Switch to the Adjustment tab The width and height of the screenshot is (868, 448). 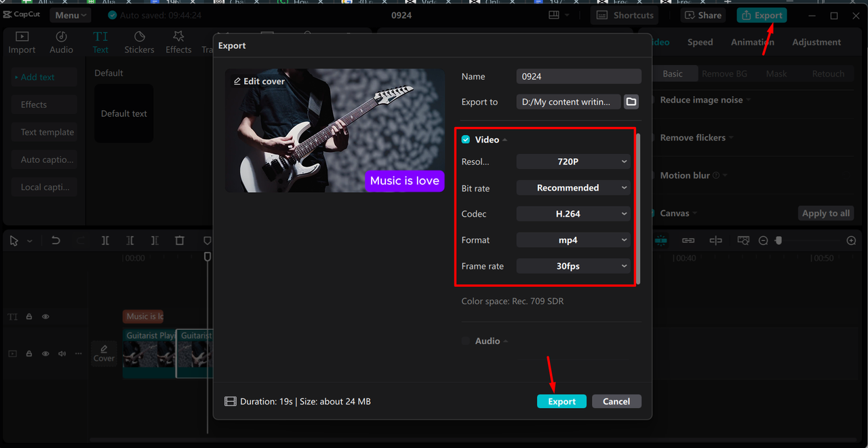[816, 42]
